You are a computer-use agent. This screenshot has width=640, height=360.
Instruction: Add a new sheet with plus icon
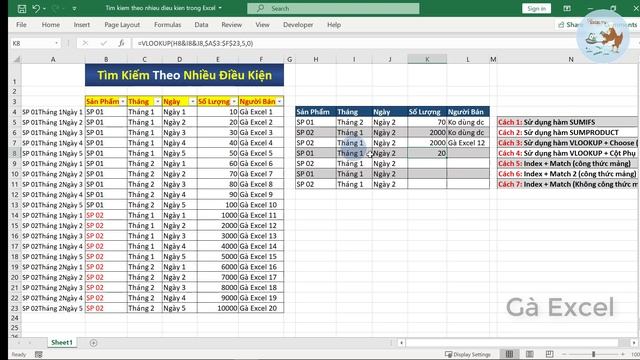[93, 343]
